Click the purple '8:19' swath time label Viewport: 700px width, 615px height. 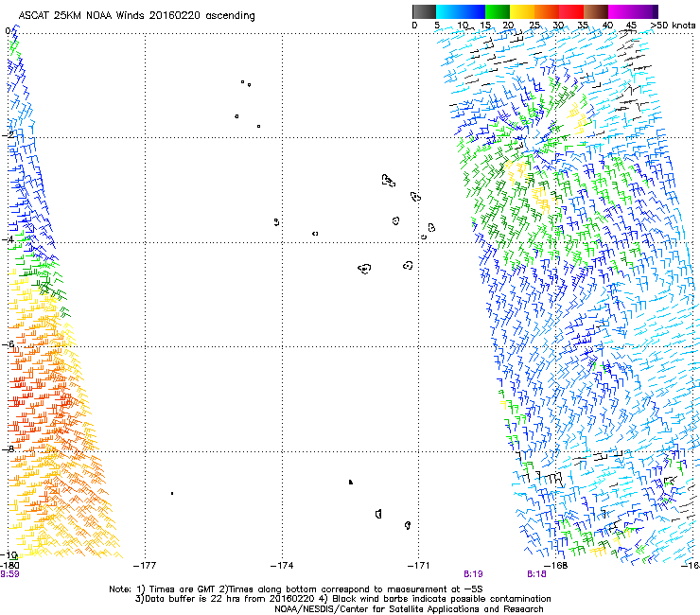click(x=473, y=574)
